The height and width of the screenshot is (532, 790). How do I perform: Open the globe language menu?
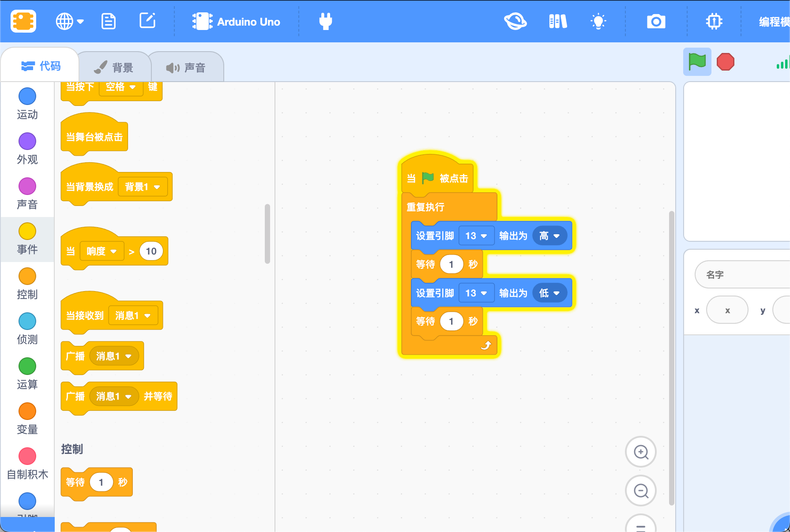69,21
